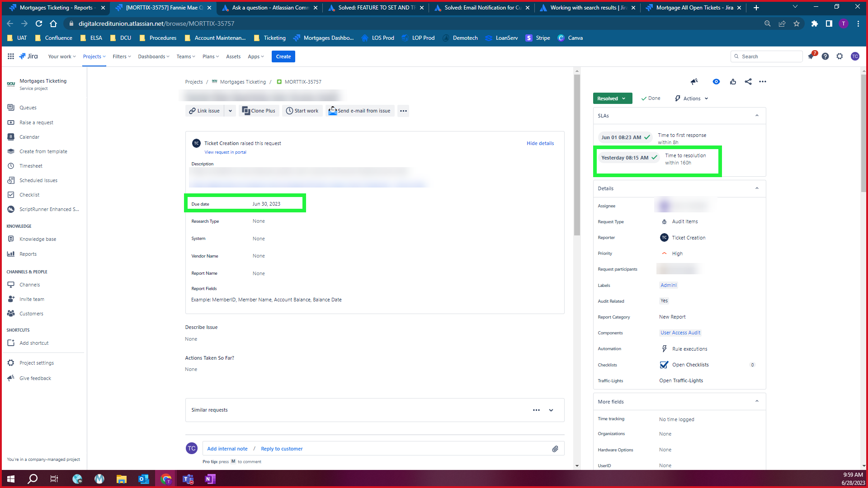This screenshot has width=868, height=488.
Task: Click the thumbs-up vote icon
Action: [x=733, y=82]
